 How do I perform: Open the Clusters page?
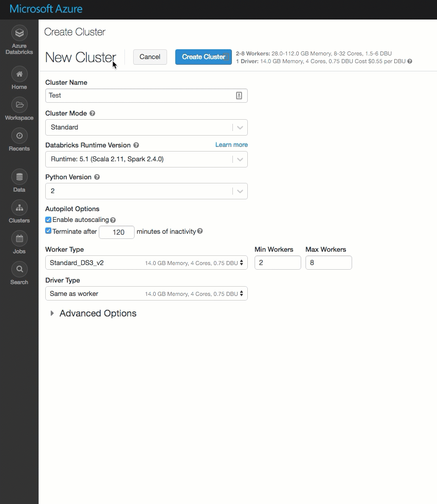point(19,208)
